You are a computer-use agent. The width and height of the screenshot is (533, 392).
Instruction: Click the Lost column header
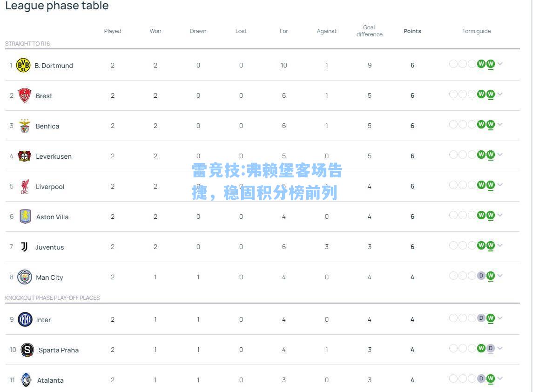(x=241, y=31)
